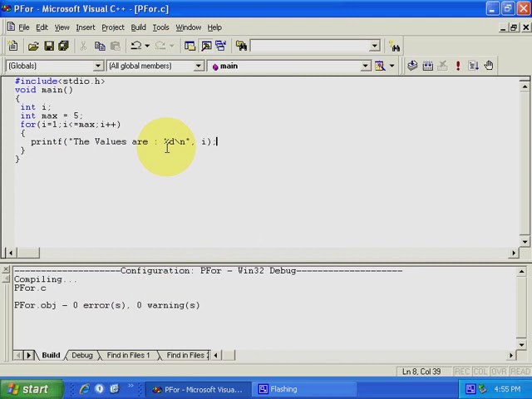Open the Build menu

[x=139, y=27]
